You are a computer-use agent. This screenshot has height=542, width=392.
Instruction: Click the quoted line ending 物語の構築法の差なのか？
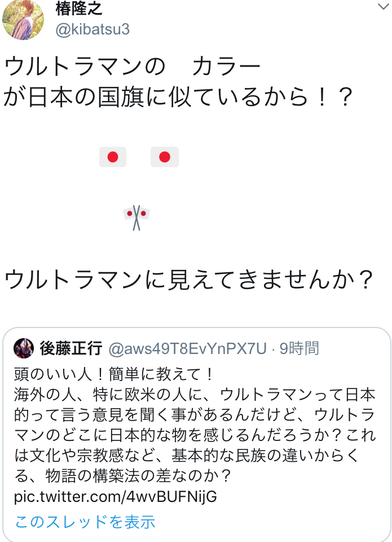[124, 475]
